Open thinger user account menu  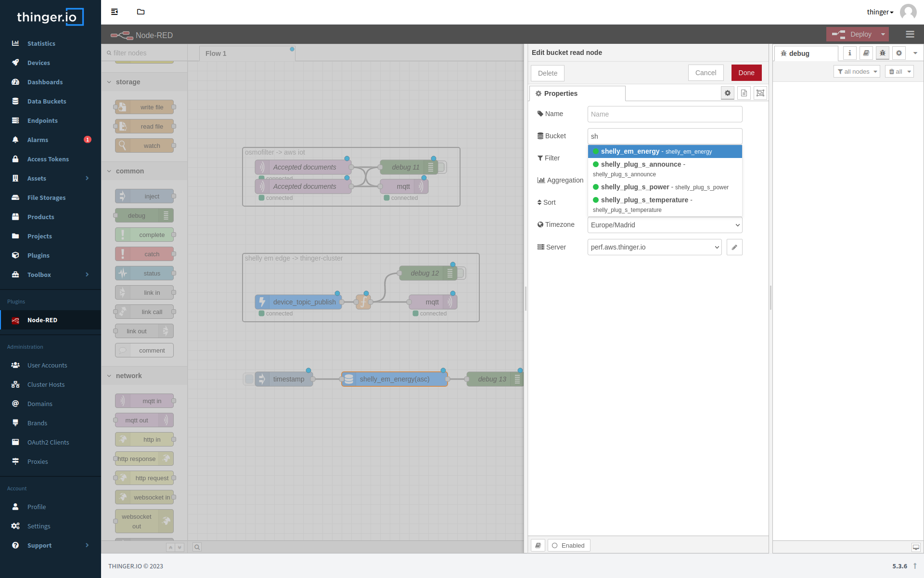[880, 12]
